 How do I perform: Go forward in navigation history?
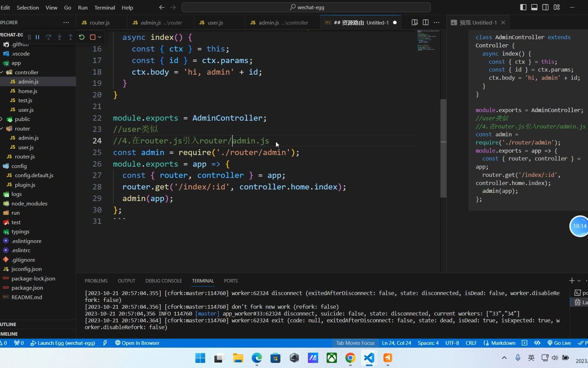pyautogui.click(x=173, y=7)
